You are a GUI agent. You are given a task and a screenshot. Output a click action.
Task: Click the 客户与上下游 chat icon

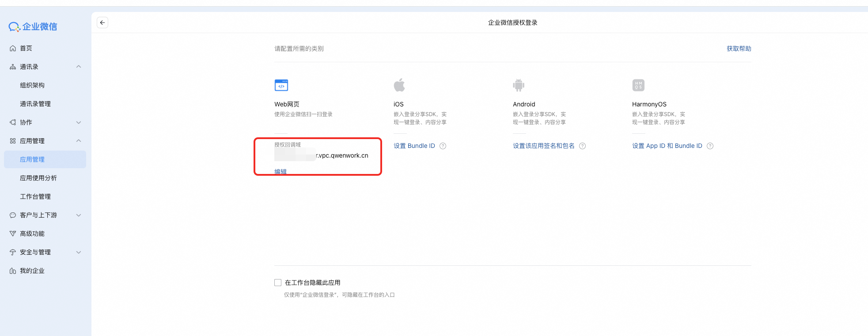[13, 215]
